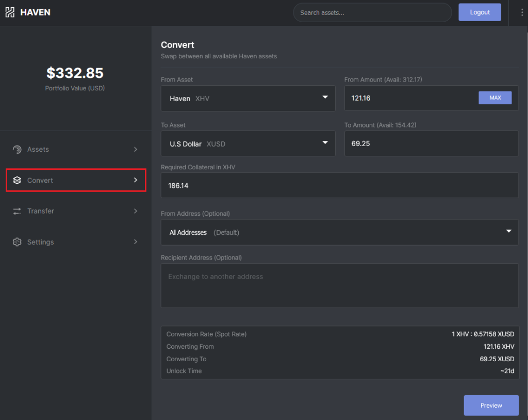Click the ~21d unlock time value

tap(507, 371)
